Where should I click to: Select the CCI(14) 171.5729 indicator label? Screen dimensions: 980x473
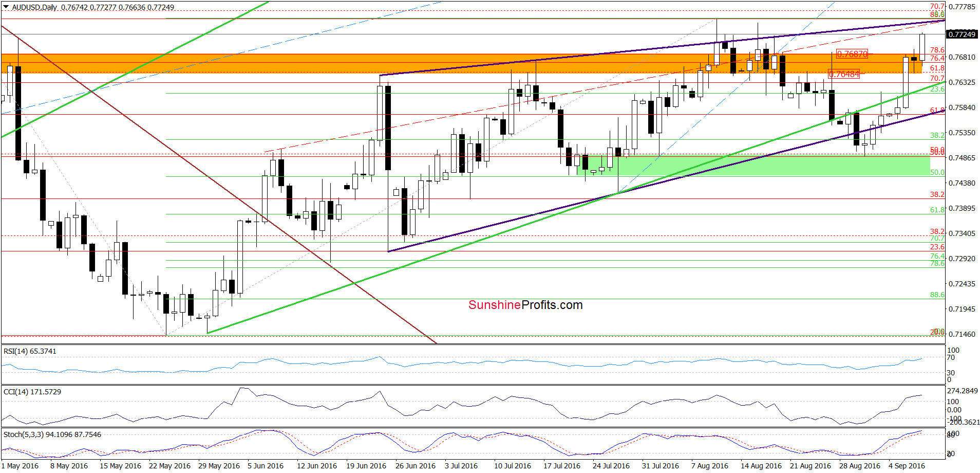(x=32, y=392)
